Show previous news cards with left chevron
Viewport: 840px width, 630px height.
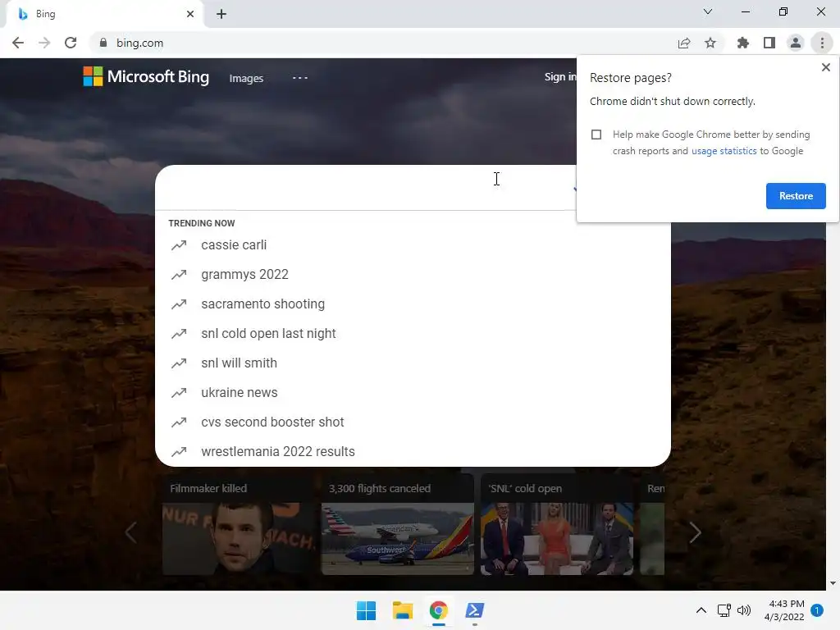pyautogui.click(x=130, y=532)
